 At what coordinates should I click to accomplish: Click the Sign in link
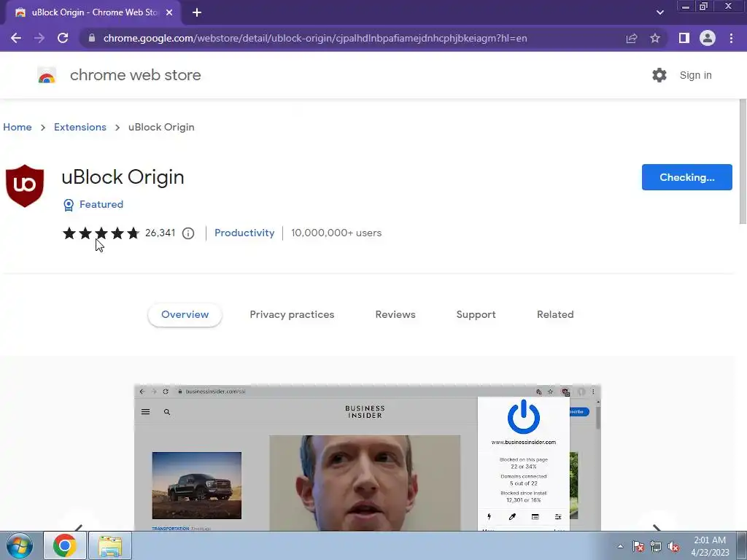(695, 75)
